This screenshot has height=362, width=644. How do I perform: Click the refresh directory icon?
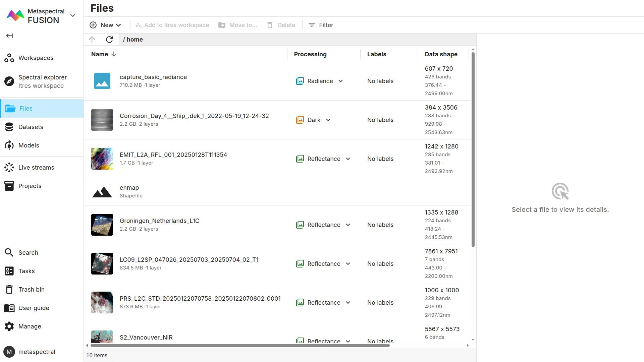point(109,40)
